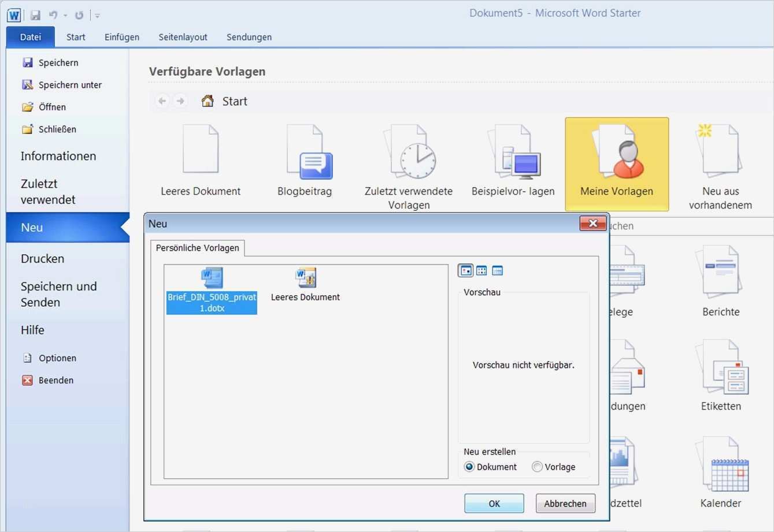Select Schließen in the backstage menu

coord(49,129)
